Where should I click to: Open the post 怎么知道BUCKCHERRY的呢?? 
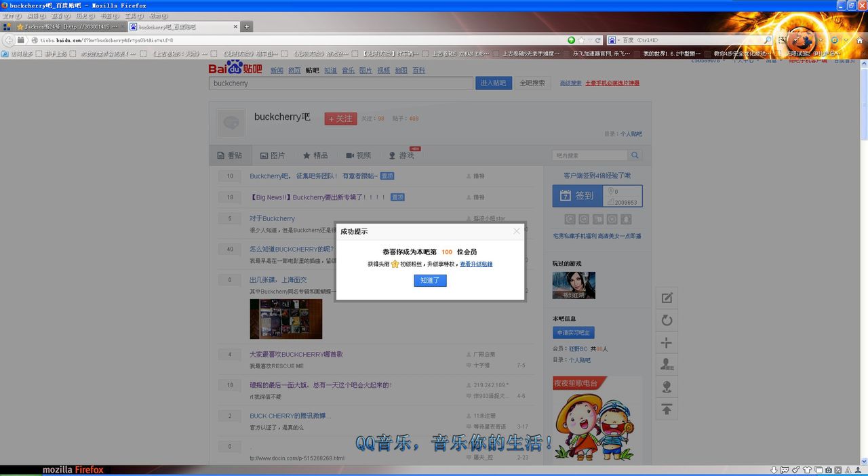click(292, 249)
